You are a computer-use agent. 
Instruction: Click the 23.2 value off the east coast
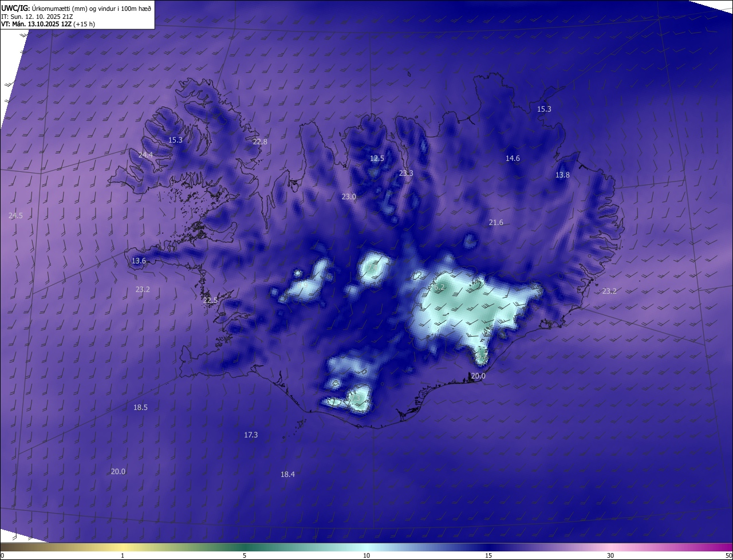click(609, 291)
